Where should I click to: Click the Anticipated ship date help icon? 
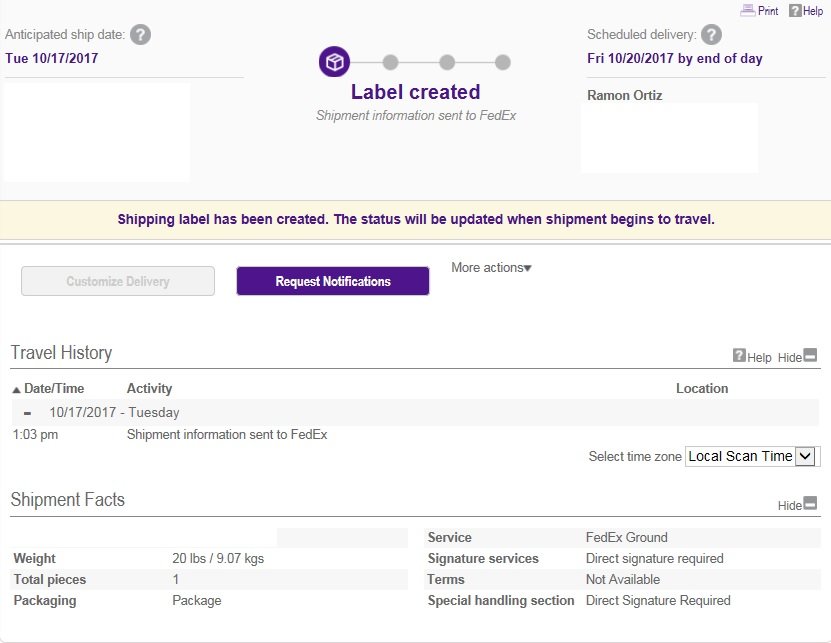tap(140, 35)
